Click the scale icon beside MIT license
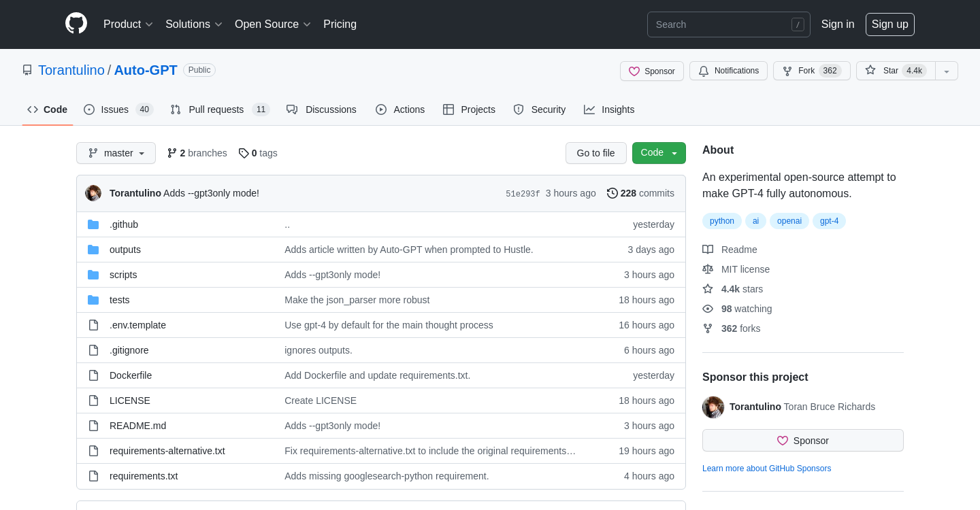This screenshot has height=510, width=980. [708, 269]
